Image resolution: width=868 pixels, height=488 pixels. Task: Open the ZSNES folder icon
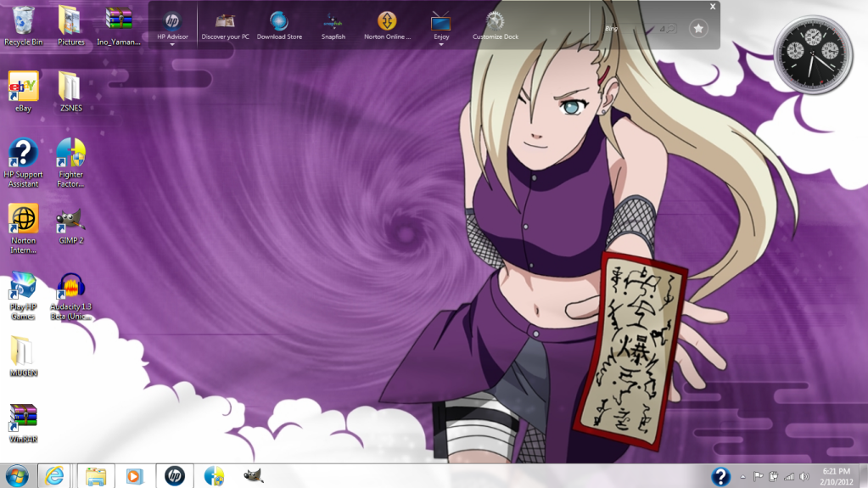(x=71, y=92)
